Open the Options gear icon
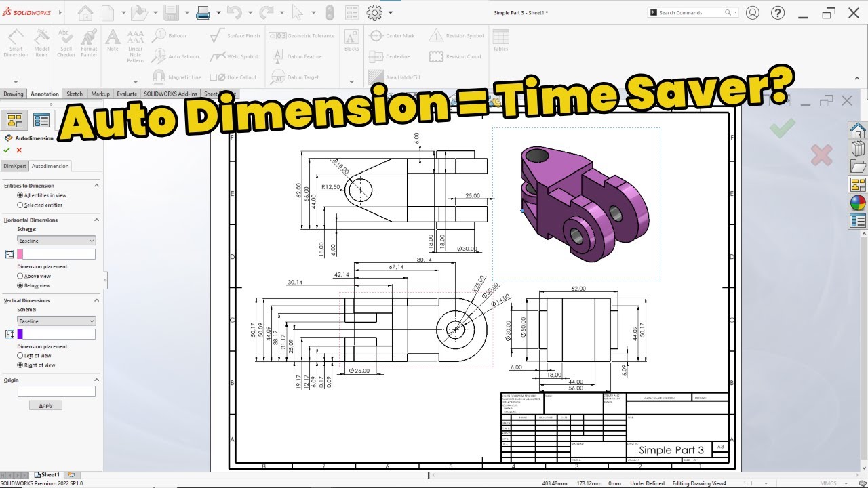The width and height of the screenshot is (868, 488). 374,12
